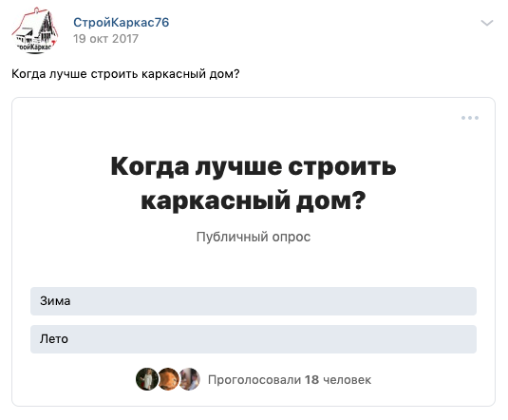Click the year 2017 in post timestamp
The height and width of the screenshot is (420, 508).
(125, 39)
